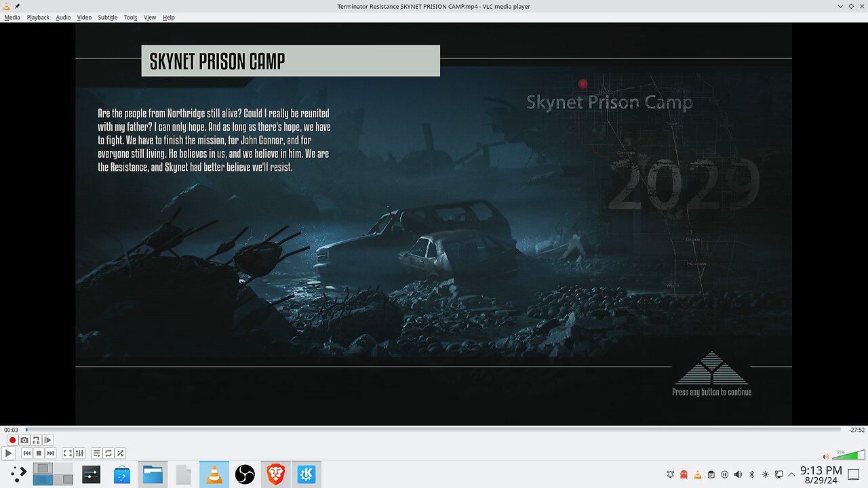Viewport: 868px width, 488px height.
Task: Skip to previous media
Action: pos(27,453)
